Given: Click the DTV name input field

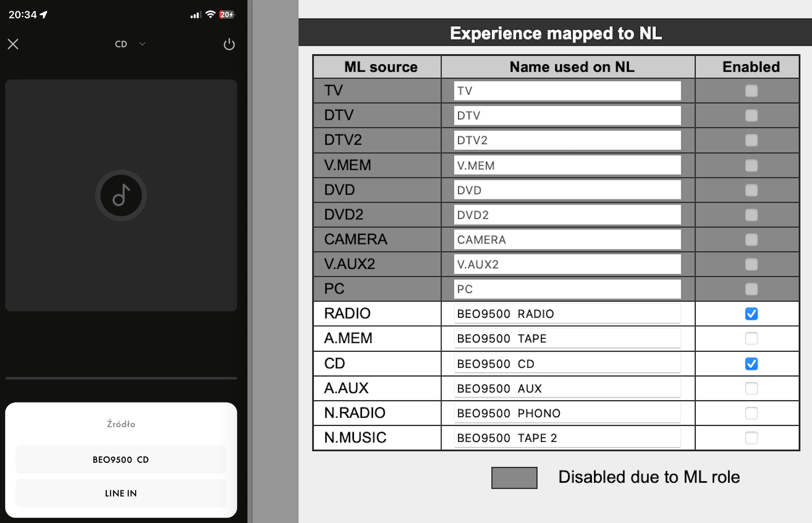Looking at the screenshot, I should (x=567, y=115).
